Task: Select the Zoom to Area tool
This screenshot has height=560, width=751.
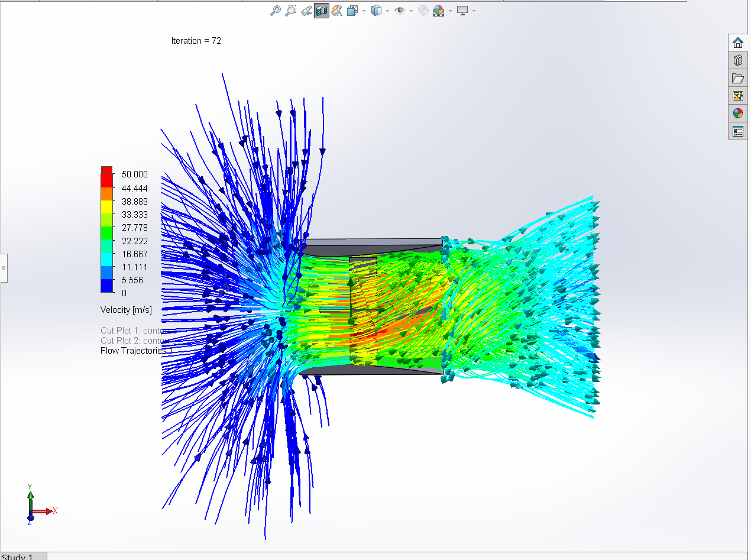Action: click(x=290, y=11)
